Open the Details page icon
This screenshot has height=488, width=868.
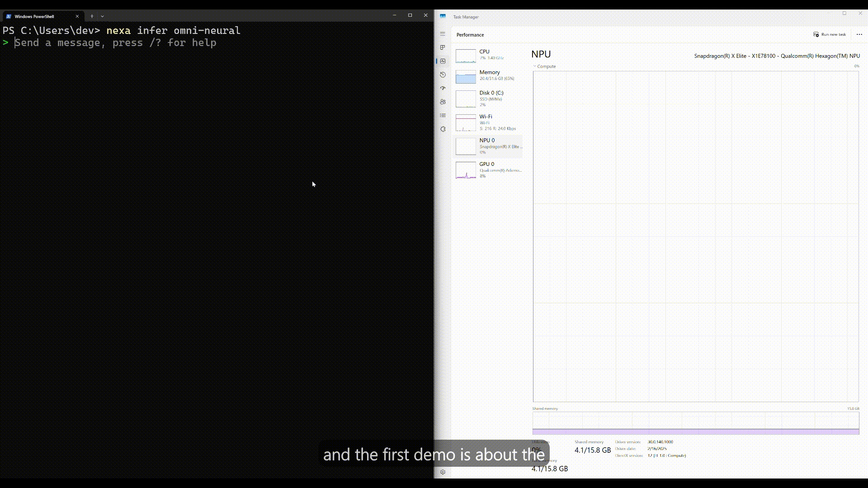pos(443,115)
